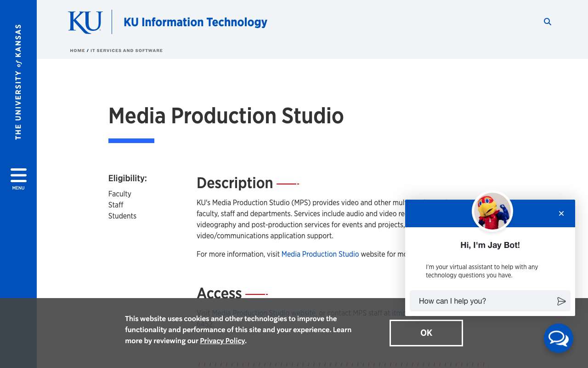Click the Students eligibility entry

tap(122, 216)
